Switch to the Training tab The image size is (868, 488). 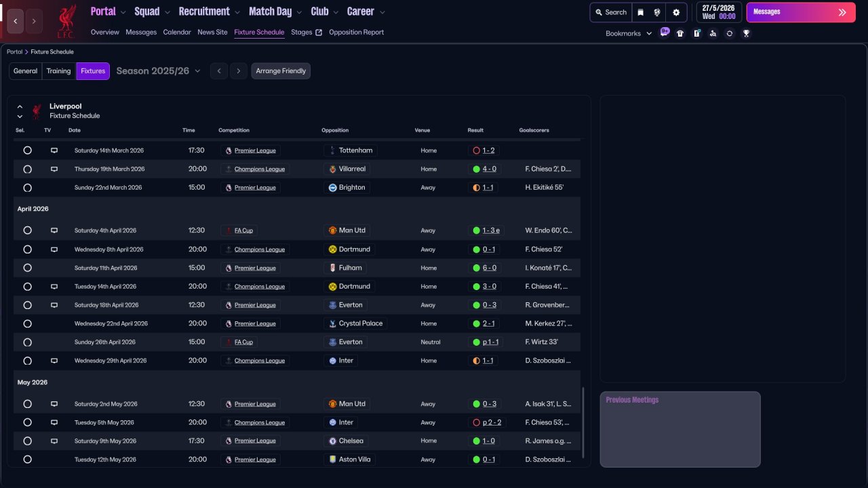[x=58, y=71]
